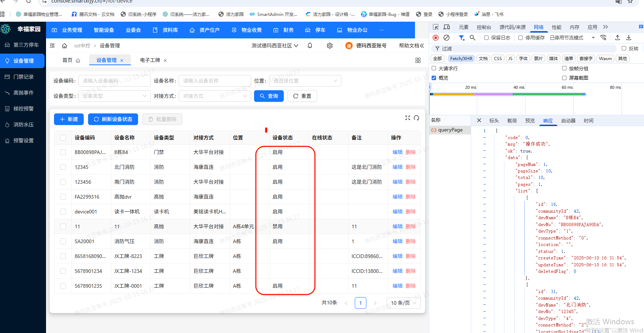Change page size via the 10条/页 dropdown

point(403,303)
